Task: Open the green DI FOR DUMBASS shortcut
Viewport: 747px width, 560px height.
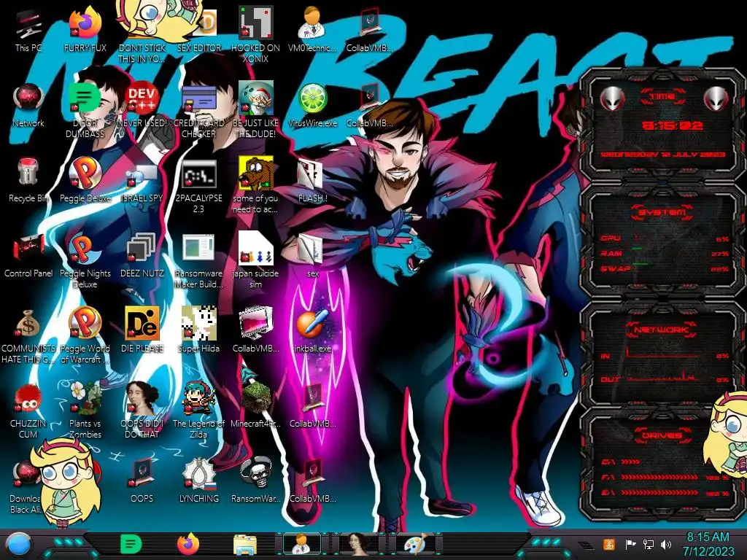Action: click(x=85, y=111)
